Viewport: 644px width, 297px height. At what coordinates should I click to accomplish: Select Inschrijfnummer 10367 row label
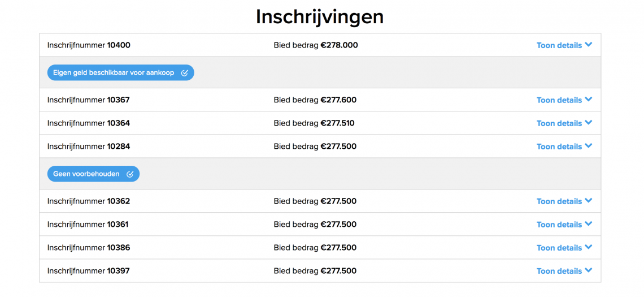pos(88,100)
